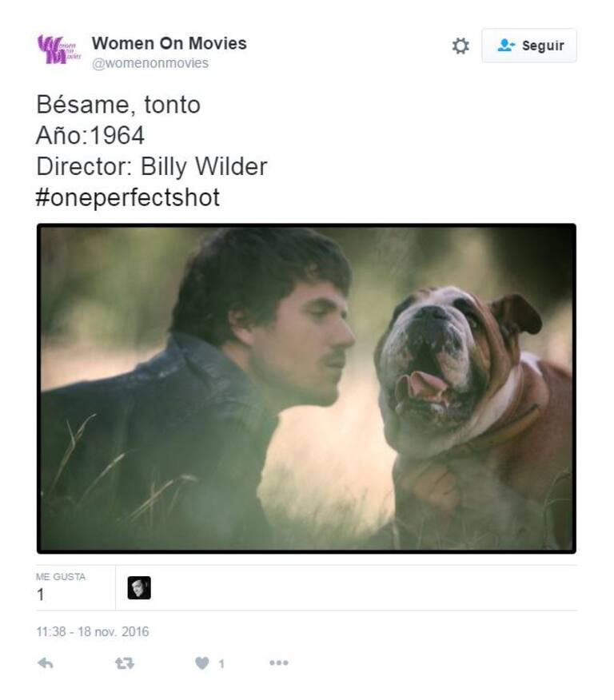View the profile of the user who liked
The height and width of the screenshot is (700, 614).
139,587
